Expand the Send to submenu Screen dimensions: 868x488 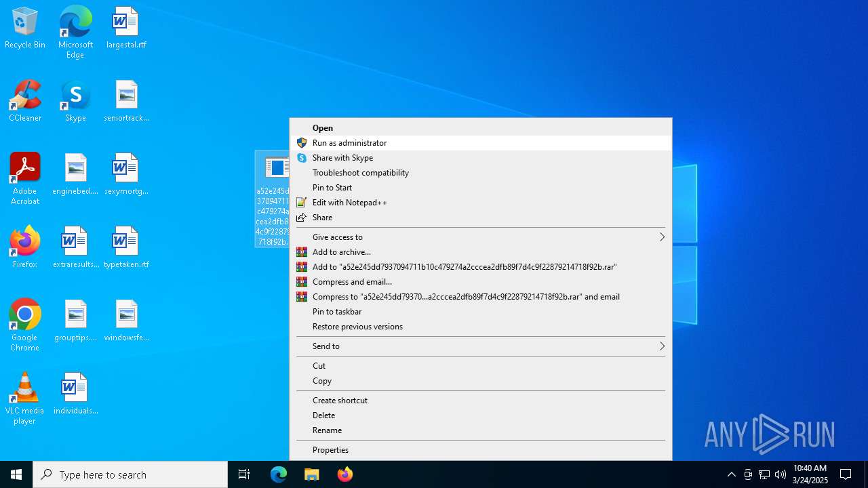(481, 346)
